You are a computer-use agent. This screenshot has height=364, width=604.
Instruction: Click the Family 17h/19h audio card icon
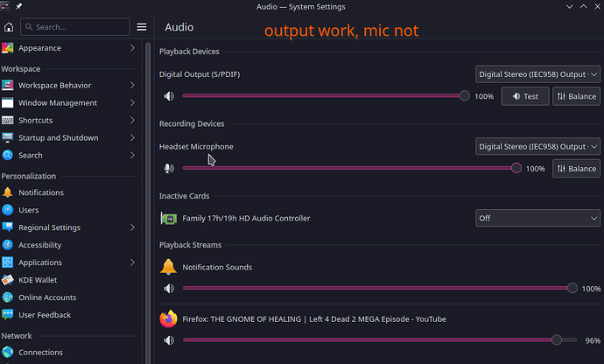pos(168,218)
